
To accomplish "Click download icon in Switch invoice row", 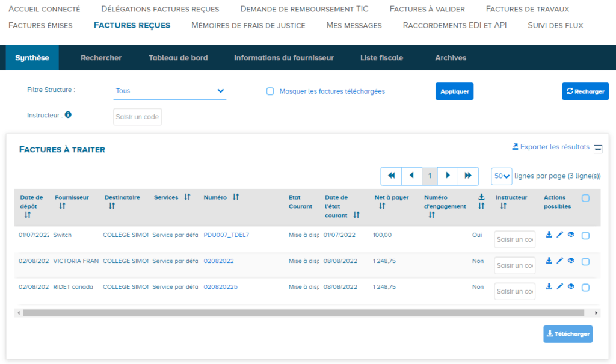I will pyautogui.click(x=549, y=235).
